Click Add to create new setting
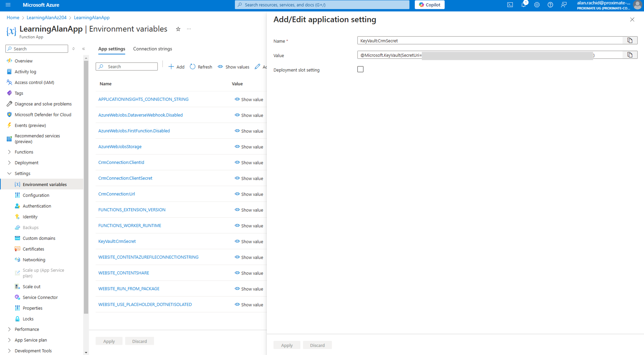Screen dimensions: 644x355 176,67
